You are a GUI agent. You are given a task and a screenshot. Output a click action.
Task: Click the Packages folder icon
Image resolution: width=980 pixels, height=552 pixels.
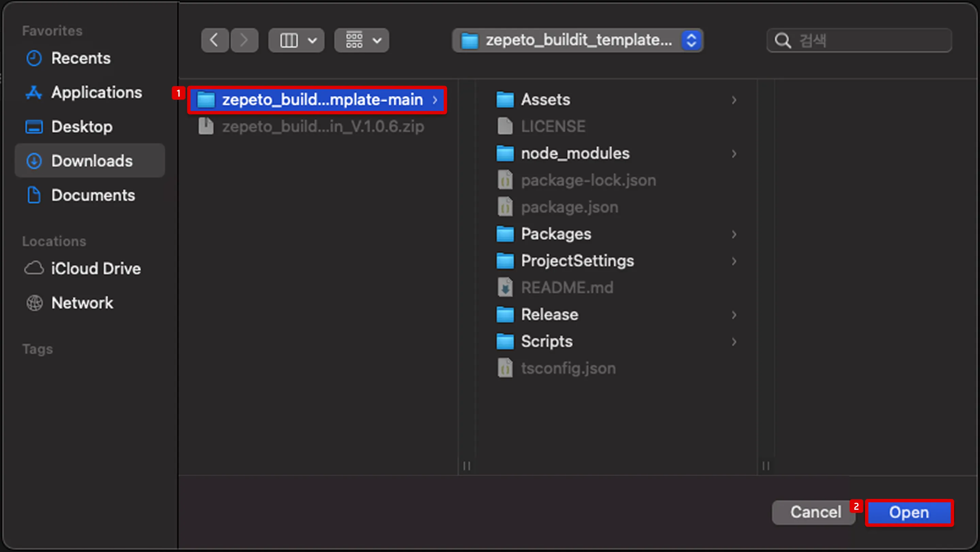[x=505, y=234]
